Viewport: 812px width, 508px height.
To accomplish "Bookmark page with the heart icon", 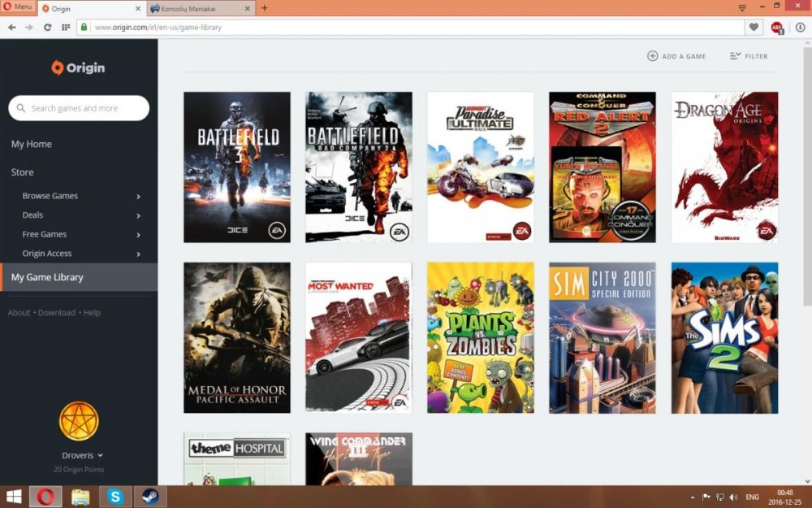I will click(x=754, y=27).
